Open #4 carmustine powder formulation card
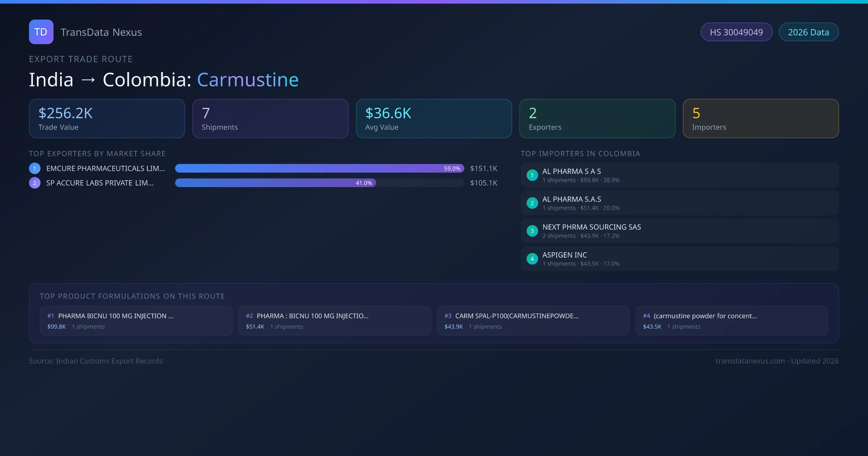This screenshot has width=868, height=456. 732,321
